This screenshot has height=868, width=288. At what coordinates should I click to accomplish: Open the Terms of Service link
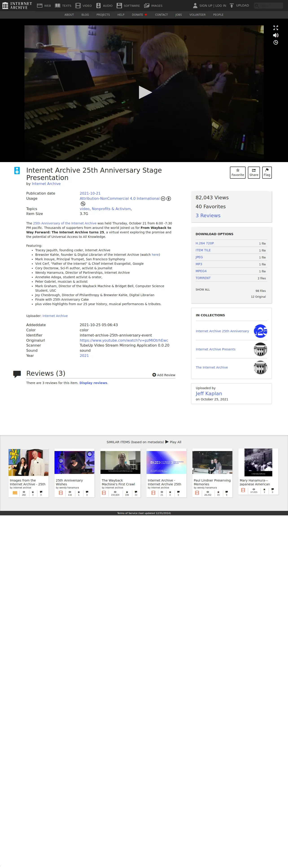pyautogui.click(x=144, y=513)
